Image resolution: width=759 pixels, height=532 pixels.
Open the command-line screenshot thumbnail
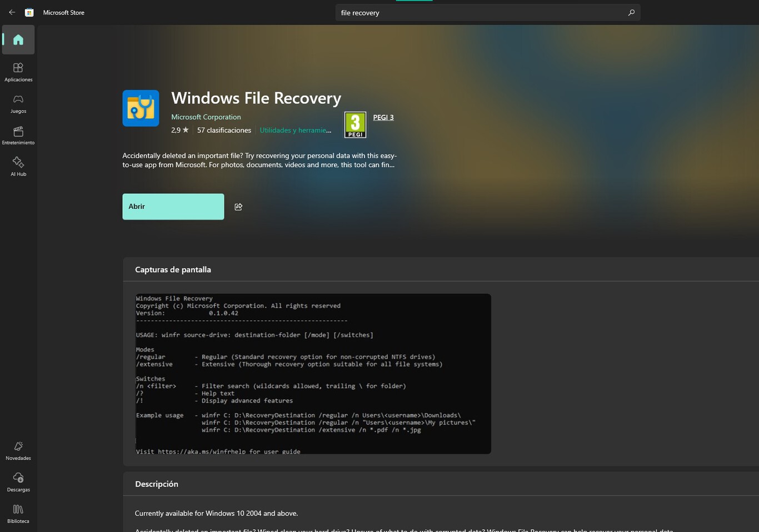point(313,374)
